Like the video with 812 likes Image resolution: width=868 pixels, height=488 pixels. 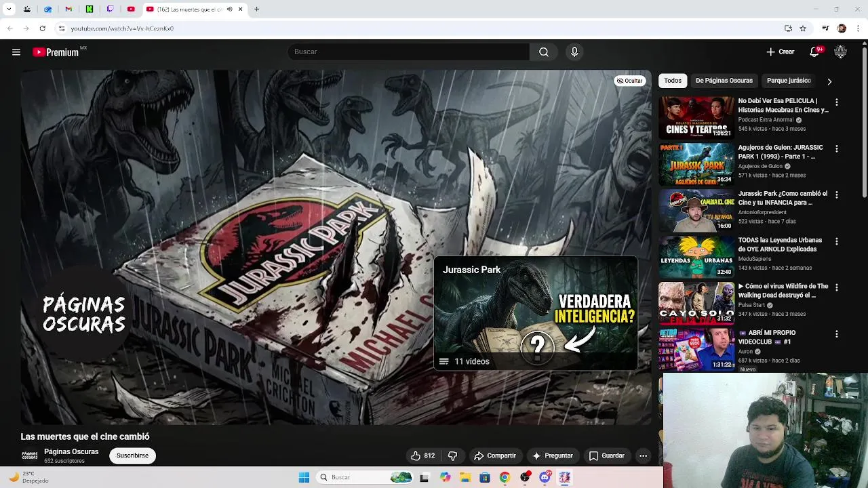click(x=422, y=455)
